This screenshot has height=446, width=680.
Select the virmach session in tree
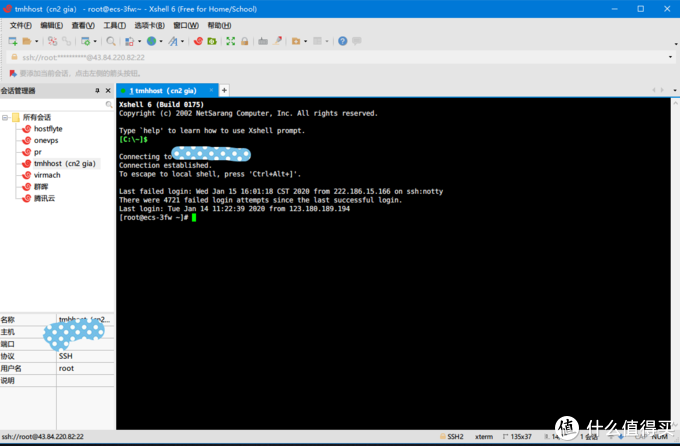[x=47, y=174]
